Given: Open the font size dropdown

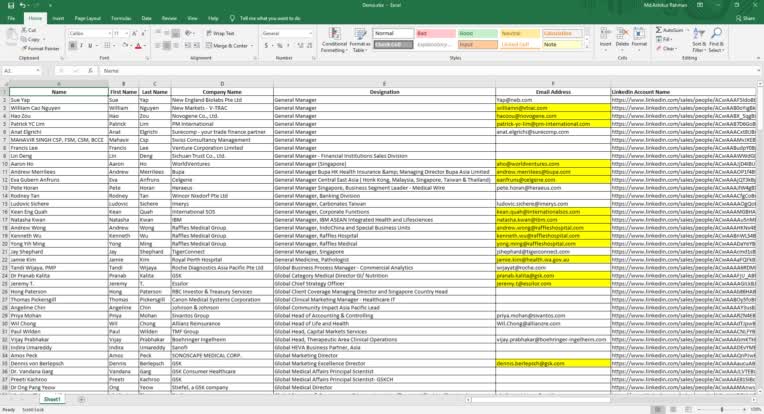Looking at the screenshot, I should click(127, 34).
